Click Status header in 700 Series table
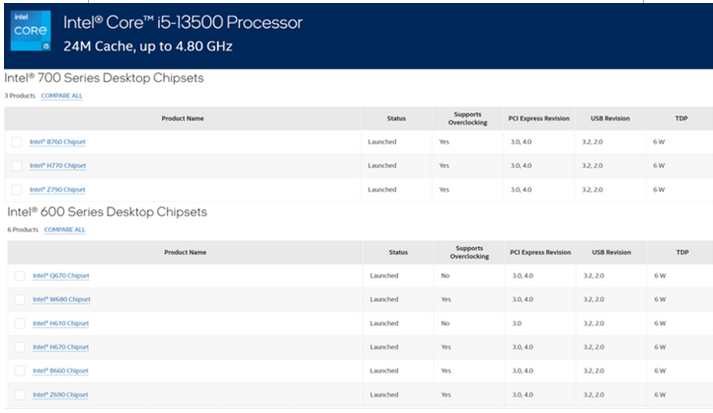The image size is (713, 413). 396,118
